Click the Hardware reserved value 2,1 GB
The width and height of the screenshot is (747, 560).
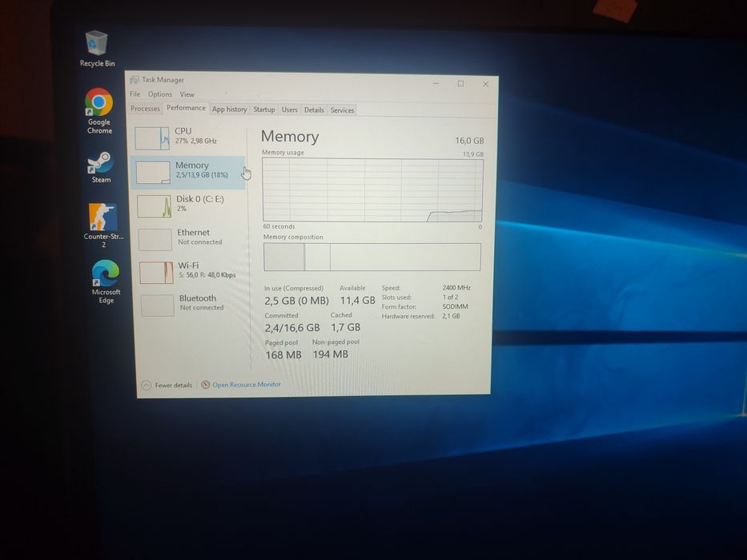click(451, 316)
